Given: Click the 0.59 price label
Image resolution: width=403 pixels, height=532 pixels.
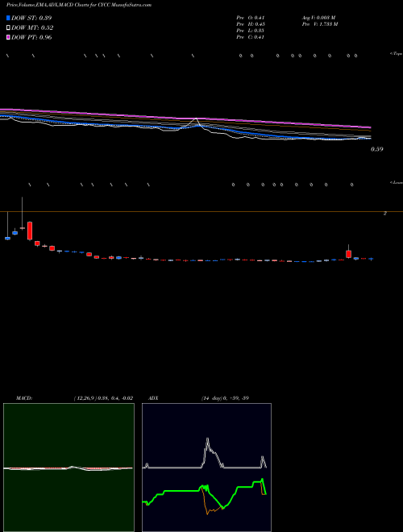Looking at the screenshot, I should click(376, 149).
